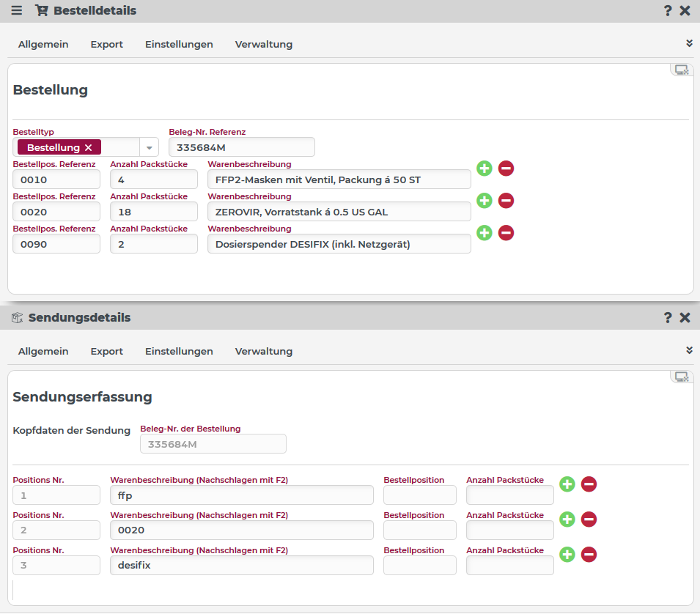
Task: Expand Bestelldetails menu bar double chevron
Action: [x=689, y=43]
